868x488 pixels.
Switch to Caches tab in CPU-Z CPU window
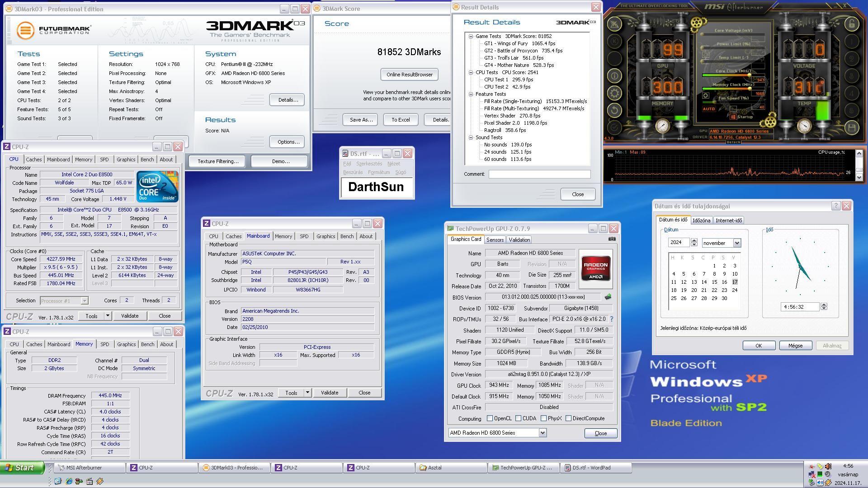click(33, 160)
